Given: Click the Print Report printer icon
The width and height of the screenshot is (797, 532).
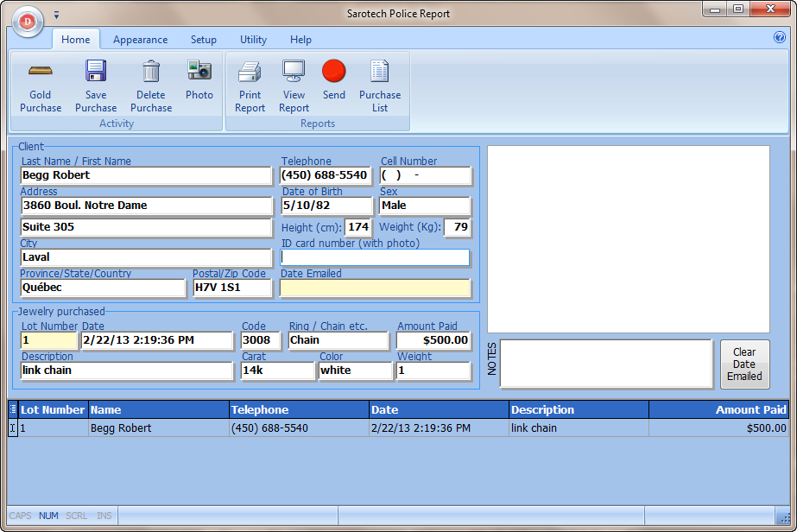Looking at the screenshot, I should coord(250,85).
